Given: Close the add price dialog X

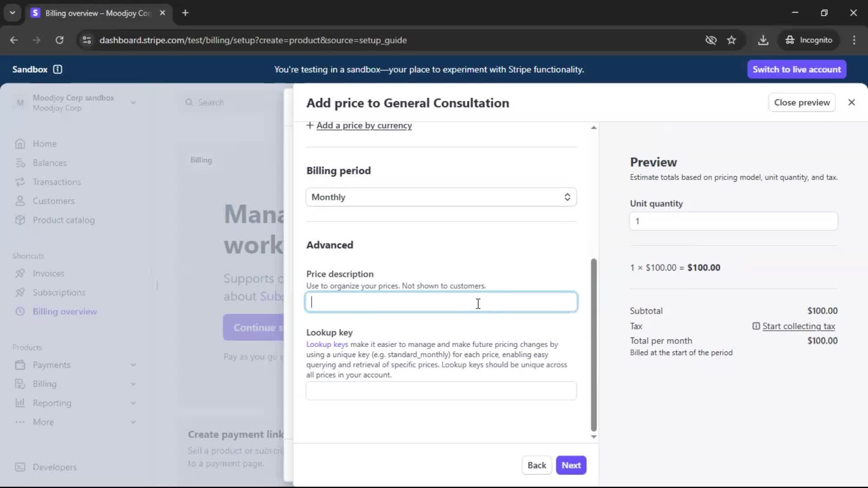Looking at the screenshot, I should click(851, 103).
